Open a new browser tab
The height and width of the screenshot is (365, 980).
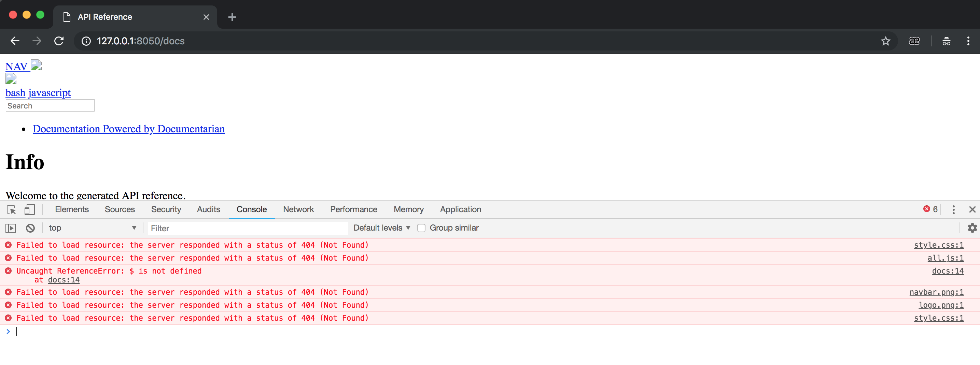coord(232,17)
